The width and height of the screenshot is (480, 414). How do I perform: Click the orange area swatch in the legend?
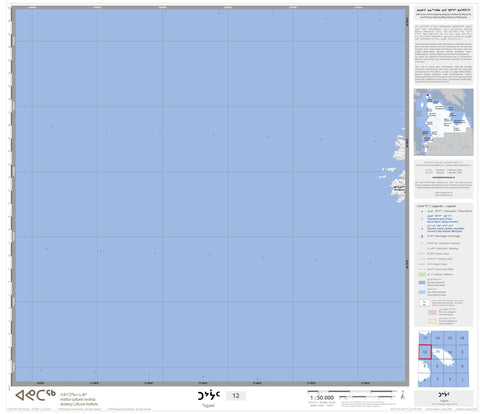pos(432,321)
